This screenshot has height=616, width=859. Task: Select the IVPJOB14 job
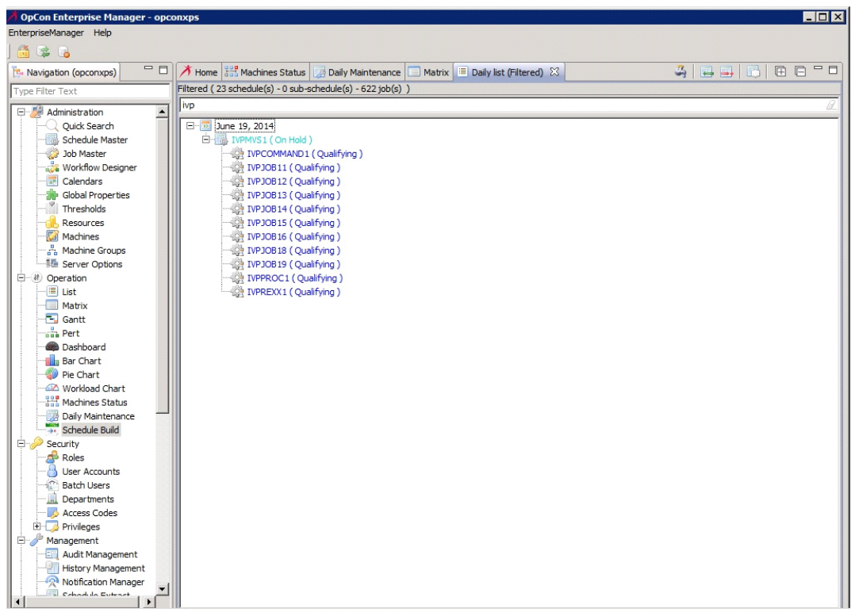293,209
